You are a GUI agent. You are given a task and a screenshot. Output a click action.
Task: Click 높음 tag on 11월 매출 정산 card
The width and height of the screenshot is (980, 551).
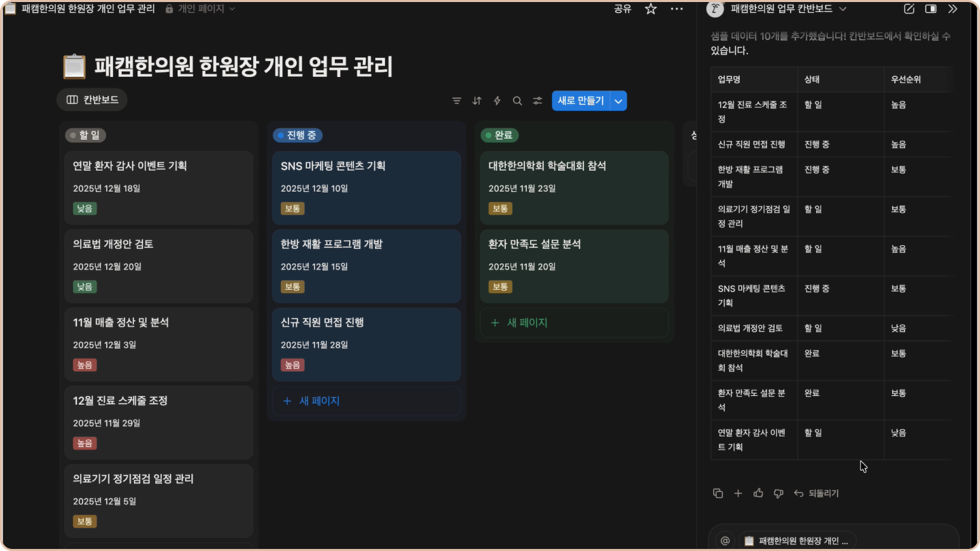click(85, 365)
